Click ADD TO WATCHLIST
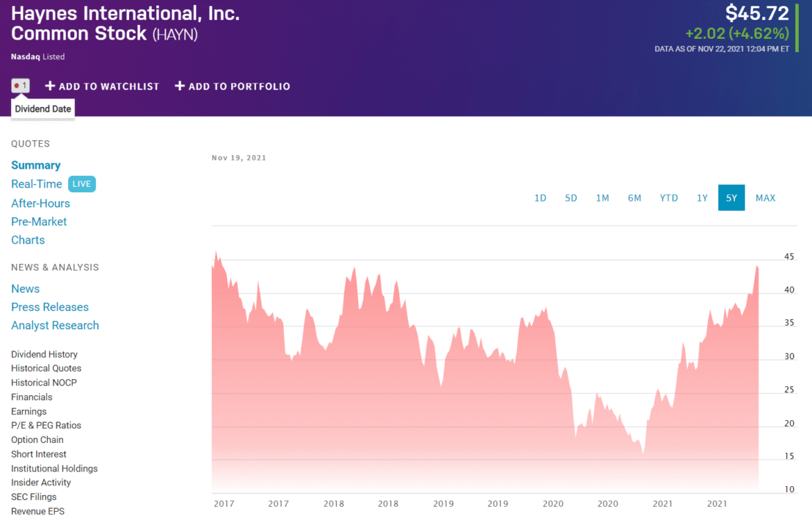Viewport: 812px width, 525px height. 102,86
